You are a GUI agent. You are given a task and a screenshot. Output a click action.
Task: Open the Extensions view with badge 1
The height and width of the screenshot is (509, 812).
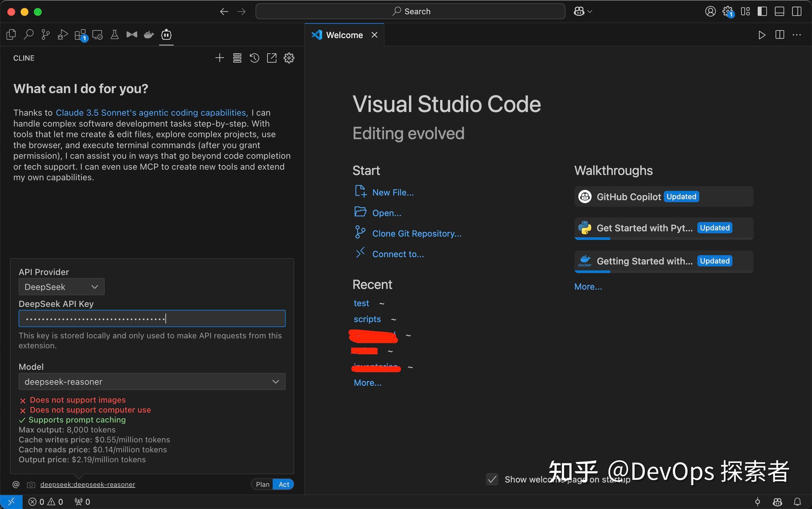click(80, 35)
